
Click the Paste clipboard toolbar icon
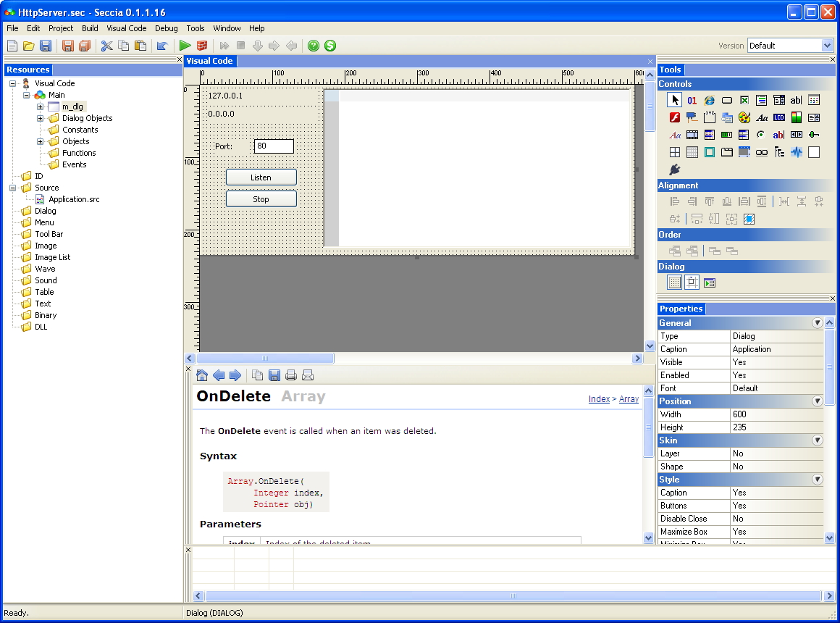(x=141, y=46)
